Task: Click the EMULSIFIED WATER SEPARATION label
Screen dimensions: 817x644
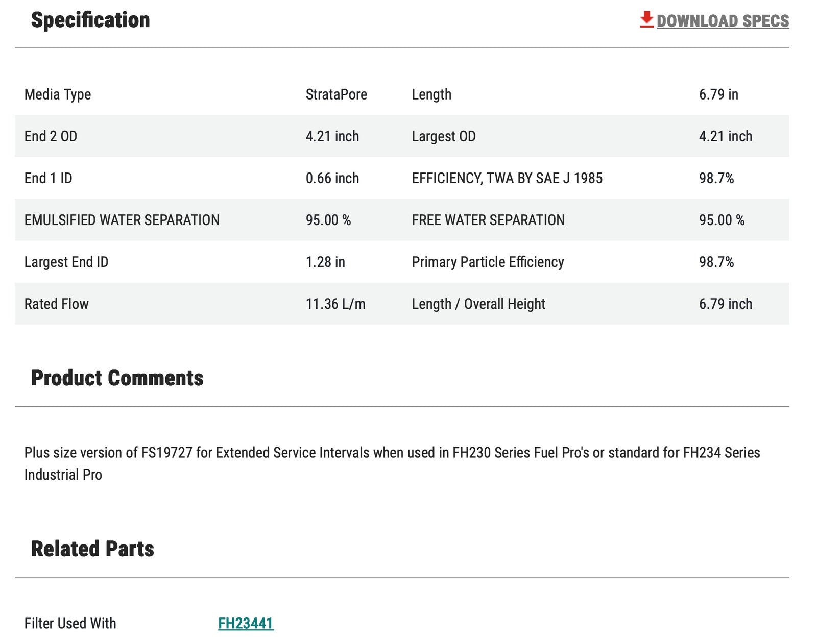Action: tap(122, 220)
